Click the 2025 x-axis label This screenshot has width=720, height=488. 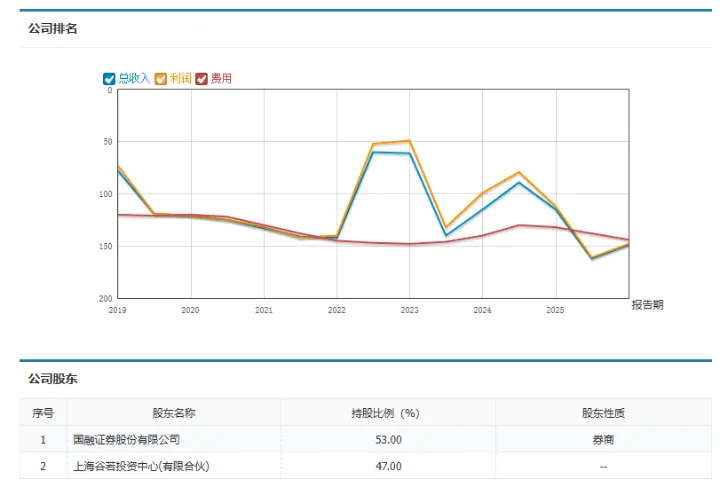point(555,310)
